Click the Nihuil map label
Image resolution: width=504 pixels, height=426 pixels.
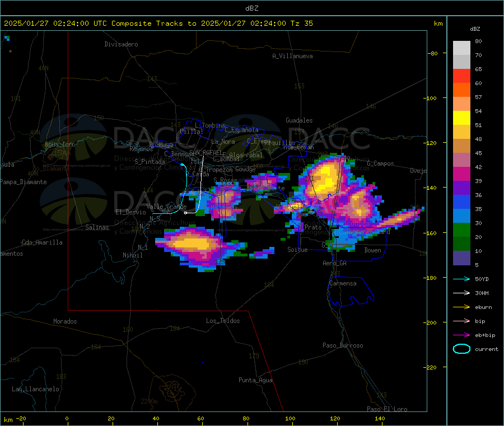(132, 255)
